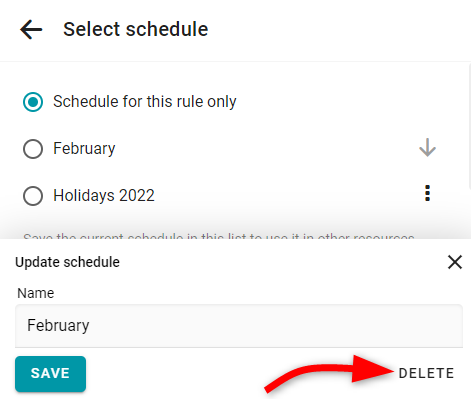
Task: Click the 'Name' label above the field
Action: [36, 293]
